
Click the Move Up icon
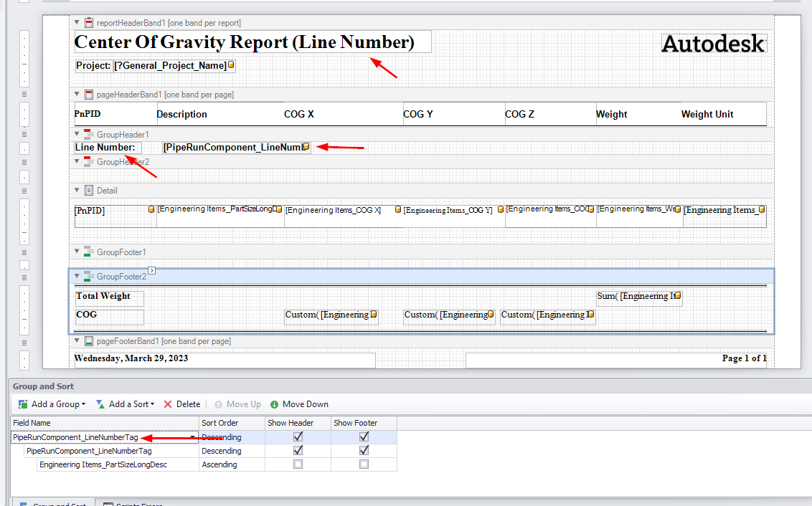(x=217, y=404)
